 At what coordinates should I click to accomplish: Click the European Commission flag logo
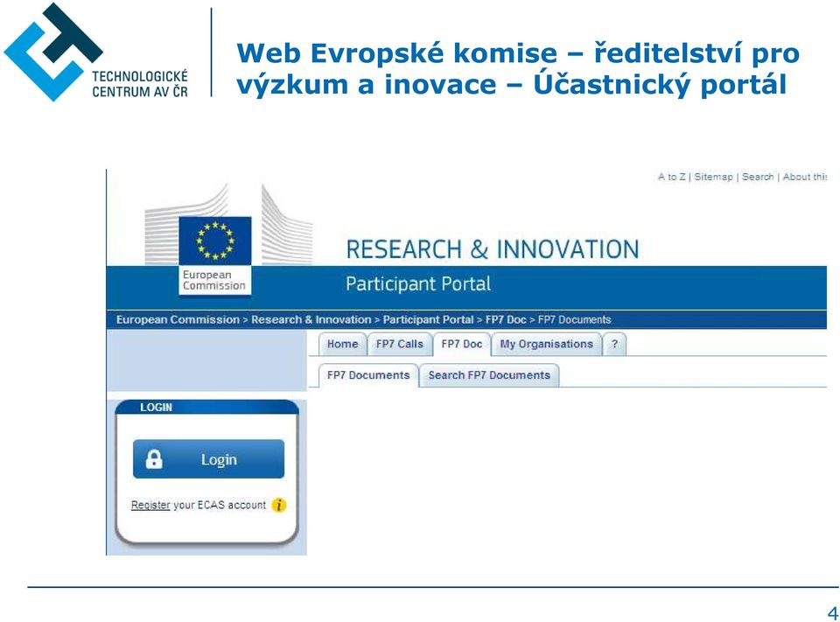point(215,241)
